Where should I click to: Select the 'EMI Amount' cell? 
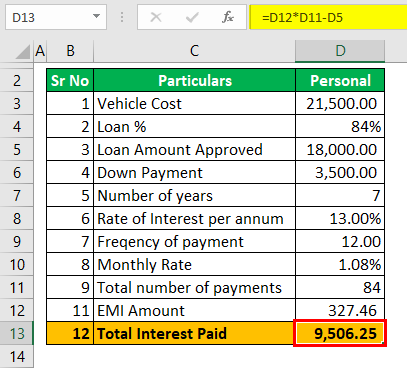(195, 311)
